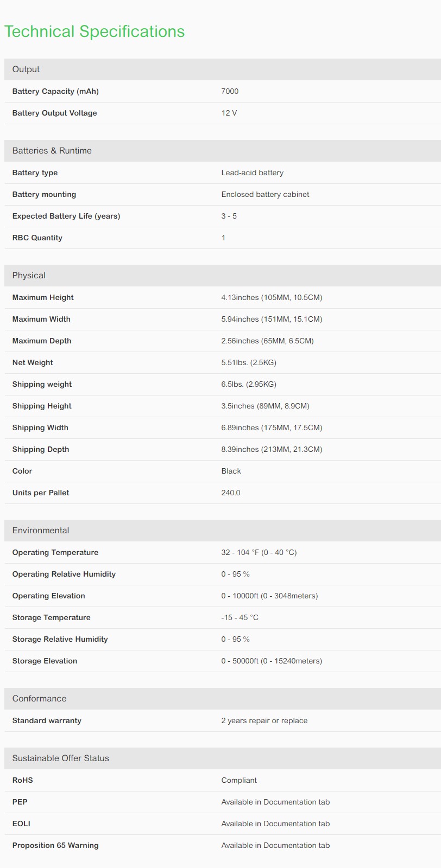Select the Storage Elevation value text
This screenshot has width=441, height=868.
tap(272, 661)
